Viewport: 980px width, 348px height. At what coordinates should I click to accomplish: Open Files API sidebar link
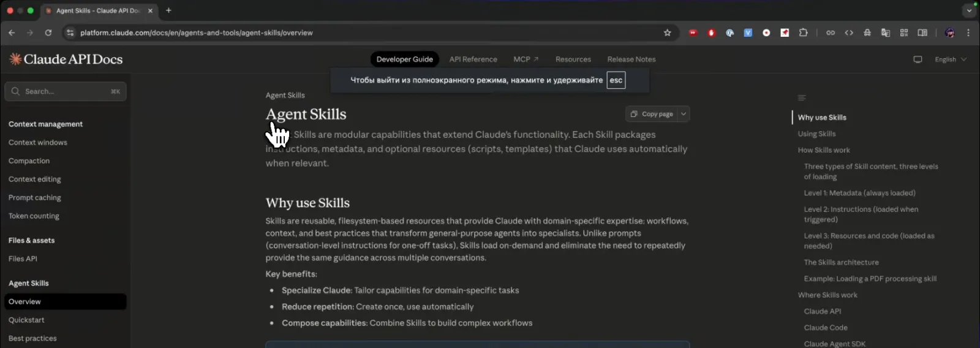pyautogui.click(x=23, y=259)
